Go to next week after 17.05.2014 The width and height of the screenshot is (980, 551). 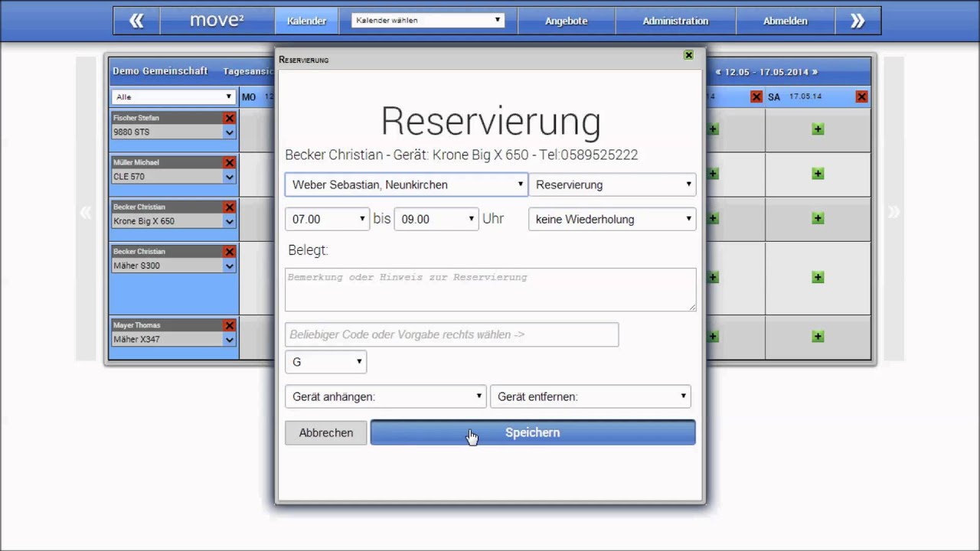tap(815, 72)
